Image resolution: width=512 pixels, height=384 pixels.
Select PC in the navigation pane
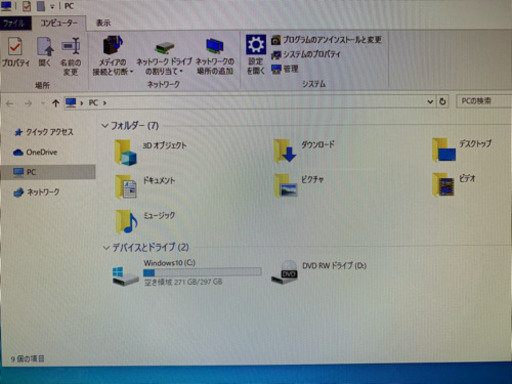click(48, 172)
